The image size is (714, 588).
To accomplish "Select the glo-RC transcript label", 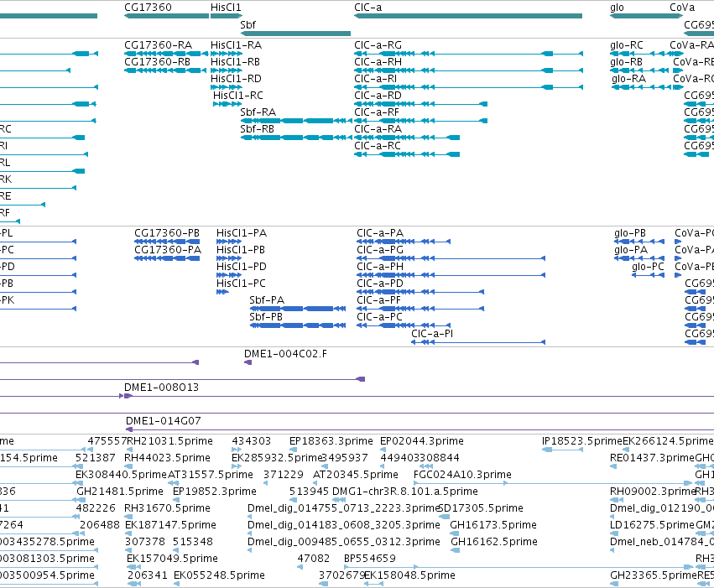I will point(627,45).
